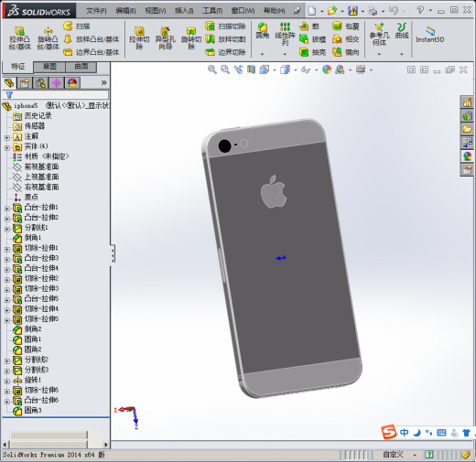Select the 倒角1 chamfer feature
The width and height of the screenshot is (476, 462).
(x=27, y=238)
